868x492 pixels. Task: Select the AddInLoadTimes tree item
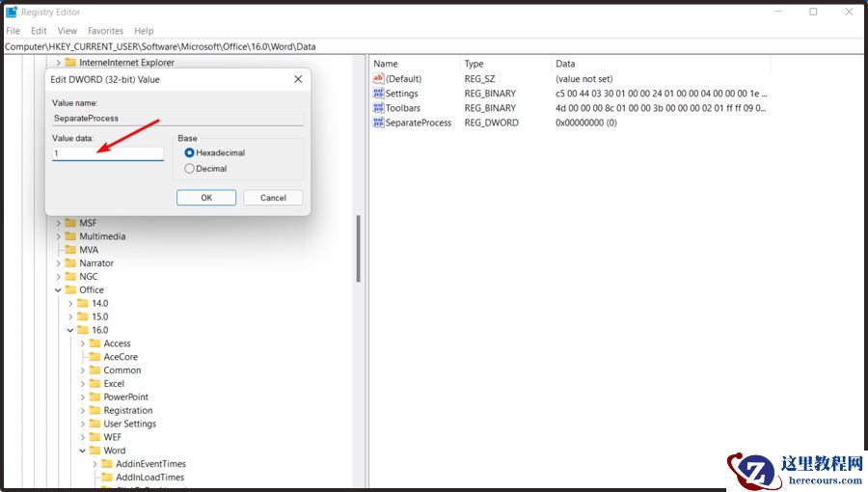tap(150, 478)
